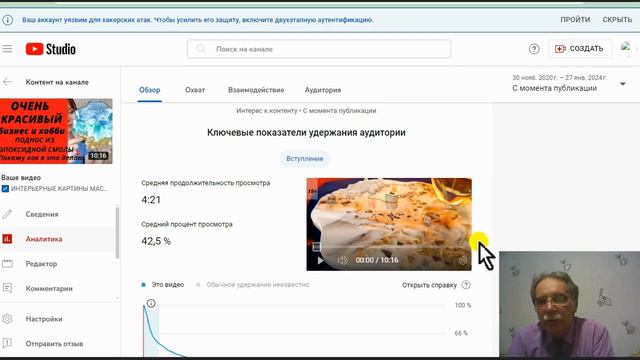Open the hamburger navigation menu
The height and width of the screenshot is (360, 640).
(x=7, y=49)
